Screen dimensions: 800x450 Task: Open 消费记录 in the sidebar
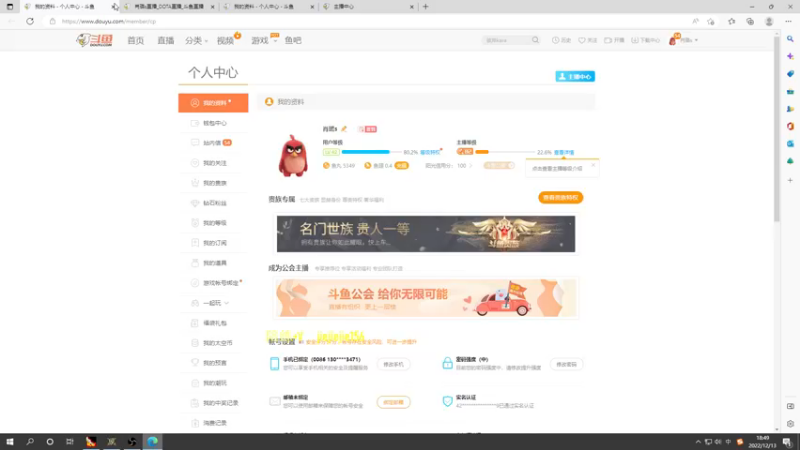pos(213,423)
